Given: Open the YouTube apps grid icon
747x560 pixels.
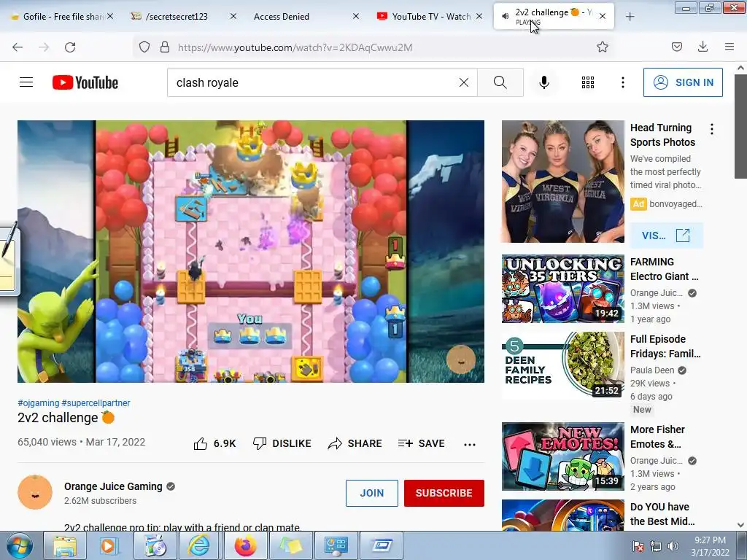Looking at the screenshot, I should click(x=588, y=82).
